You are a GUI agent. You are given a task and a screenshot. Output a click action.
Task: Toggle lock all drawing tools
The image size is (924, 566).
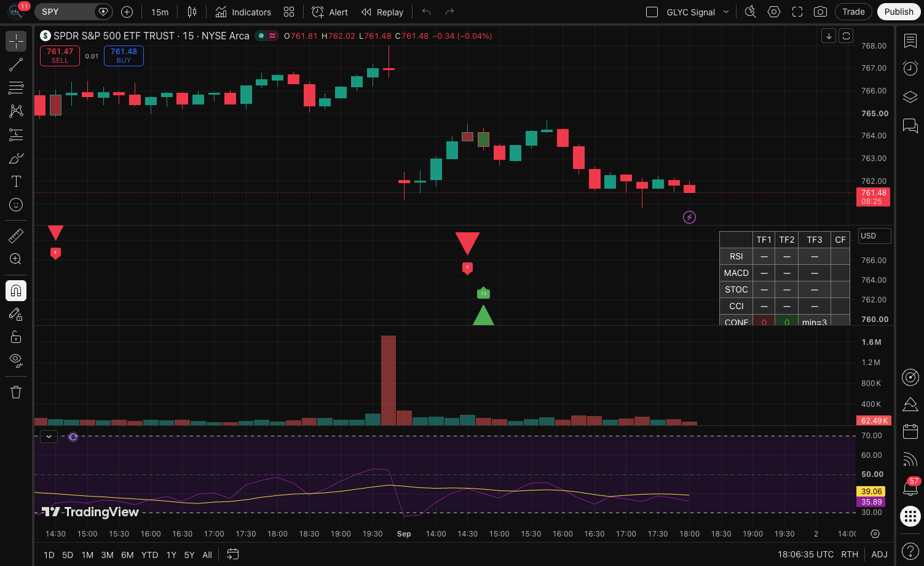(16, 337)
